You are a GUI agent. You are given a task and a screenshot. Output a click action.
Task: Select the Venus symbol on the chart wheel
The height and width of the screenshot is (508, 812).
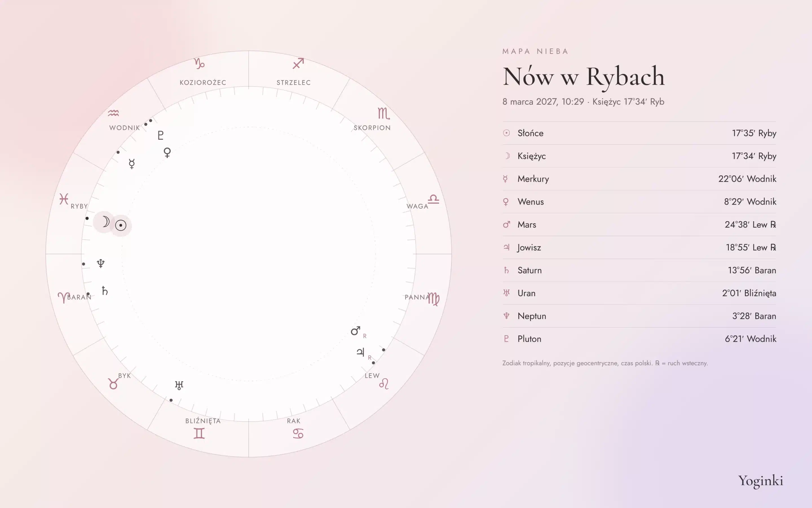coord(167,152)
